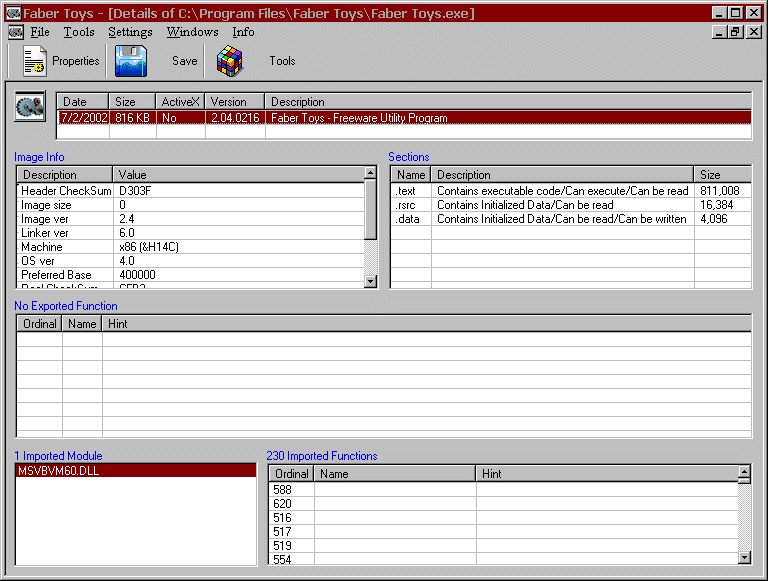Click Image Info scrollbar thumb
This screenshot has height=581, width=768.
click(x=371, y=209)
